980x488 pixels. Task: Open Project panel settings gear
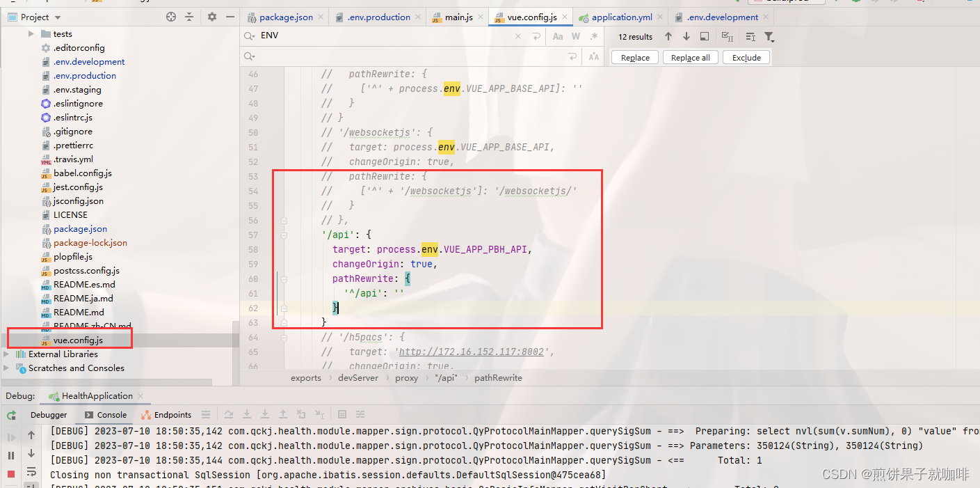(212, 17)
